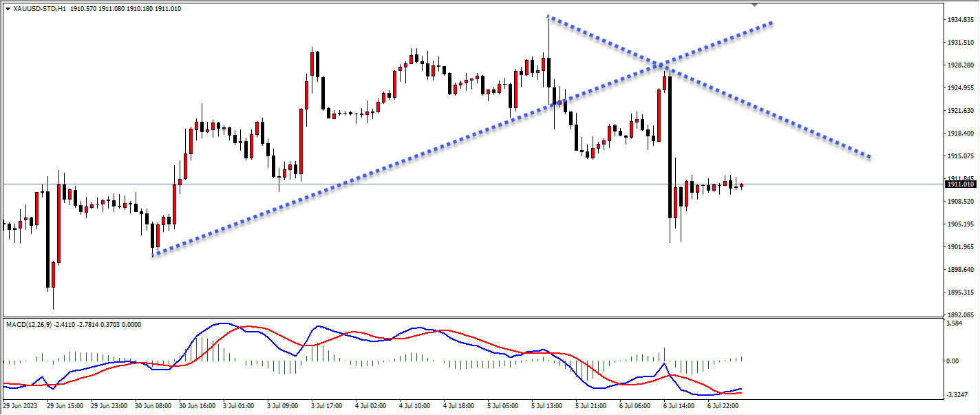The image size is (980, 415).
Task: Click the 1918.400 price scale label
Action: pyautogui.click(x=960, y=134)
